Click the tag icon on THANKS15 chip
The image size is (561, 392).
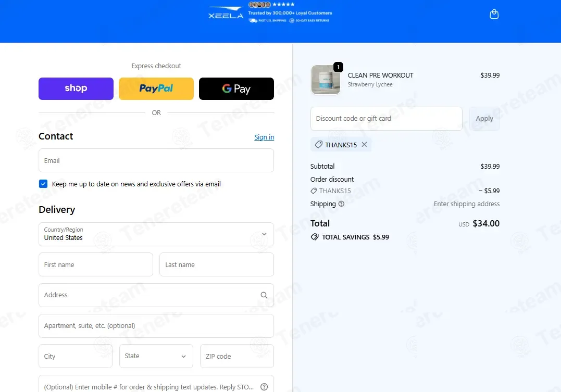[x=318, y=145]
